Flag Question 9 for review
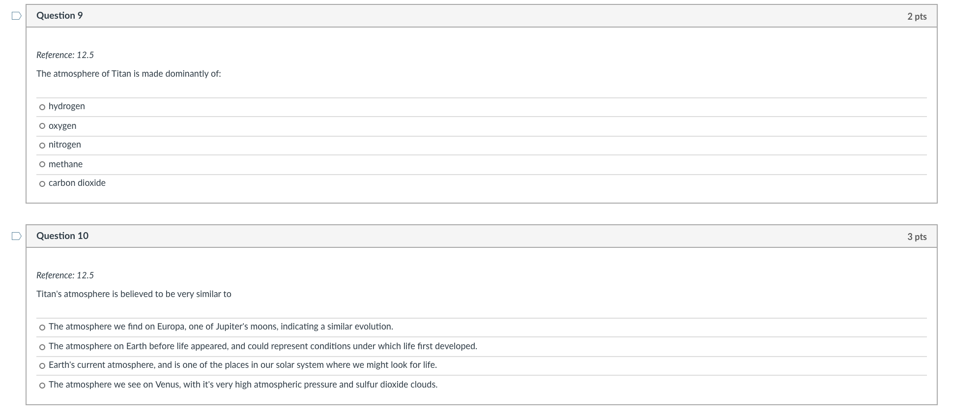This screenshot has width=980, height=419. coord(17,16)
